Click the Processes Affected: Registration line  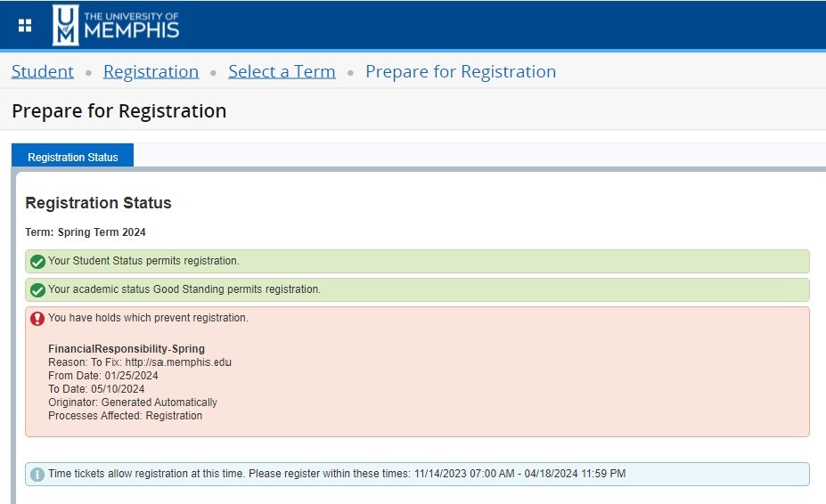125,416
